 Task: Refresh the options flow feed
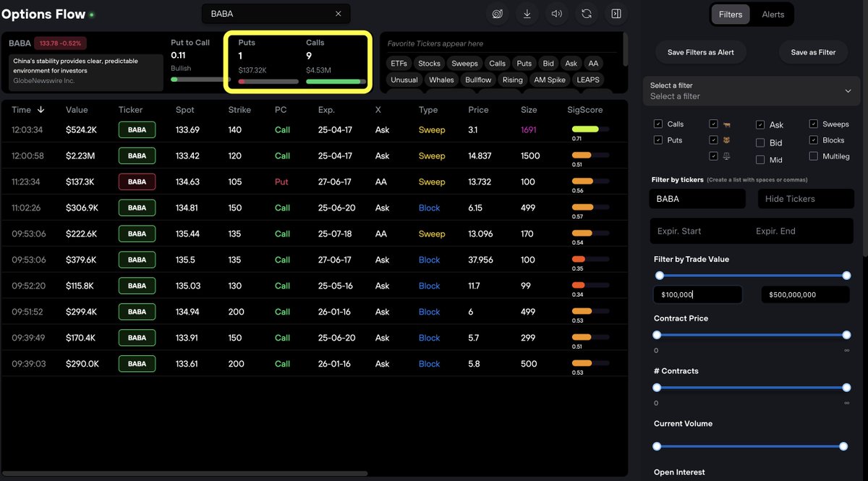coord(587,14)
